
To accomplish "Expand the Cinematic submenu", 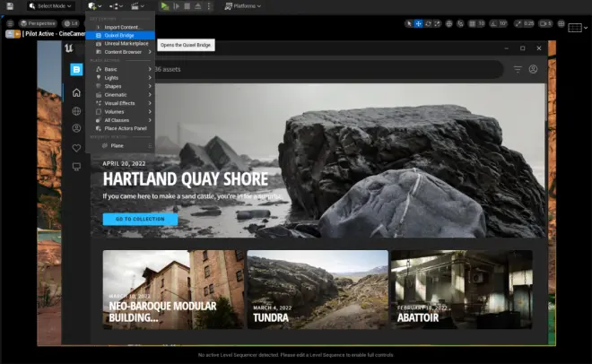I will (120, 95).
